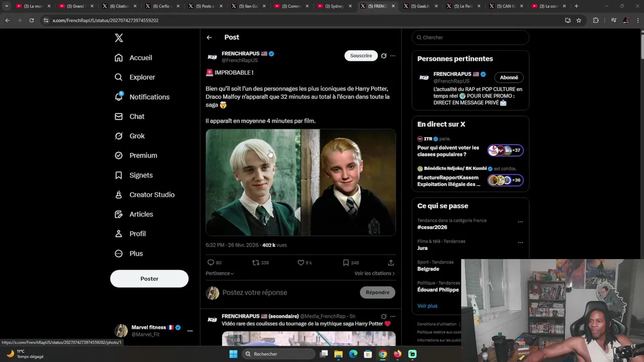
Task: Click the browser back arrow
Action: (7, 20)
